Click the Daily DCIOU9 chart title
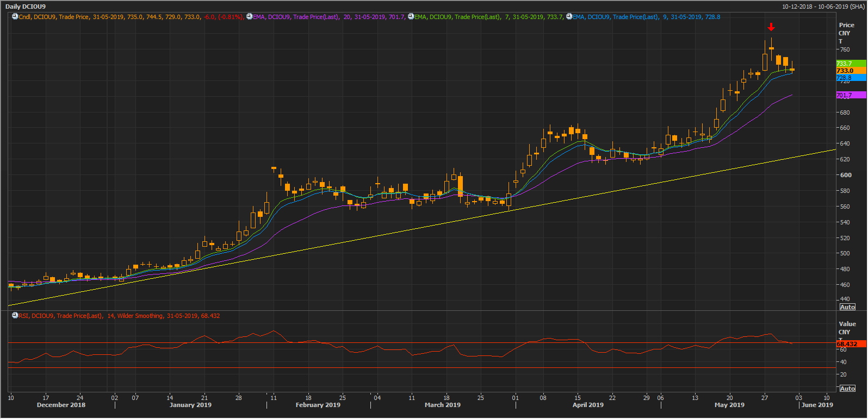 pyautogui.click(x=26, y=7)
